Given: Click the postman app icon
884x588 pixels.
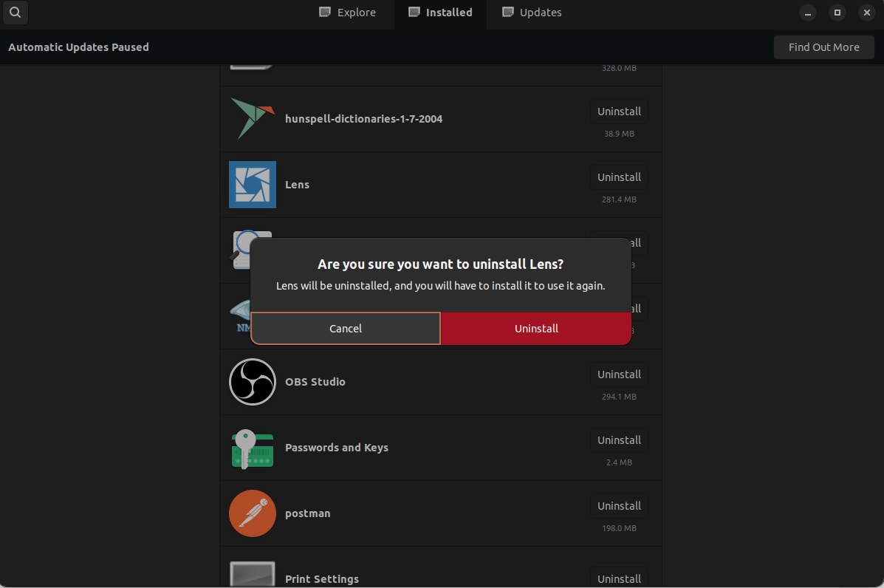Looking at the screenshot, I should (x=253, y=513).
